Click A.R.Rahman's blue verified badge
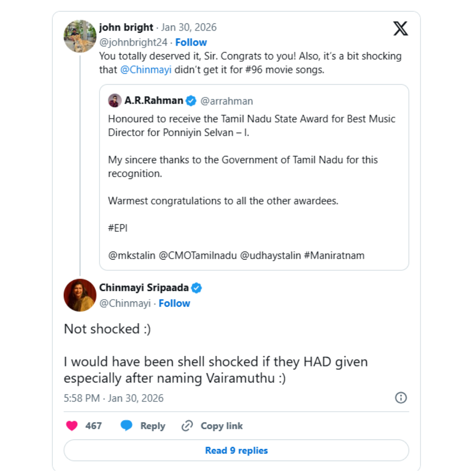Image resolution: width=476 pixels, height=476 pixels. tap(190, 100)
